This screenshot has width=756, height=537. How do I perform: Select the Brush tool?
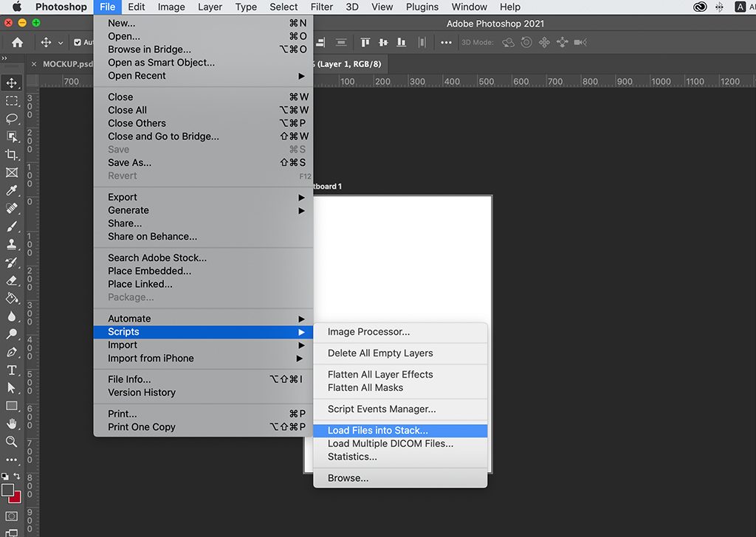[12, 226]
